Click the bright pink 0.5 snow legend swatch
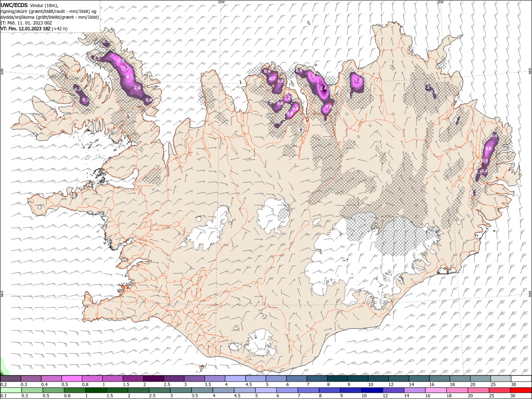Screen dimensions: 532x399 tap(71, 379)
